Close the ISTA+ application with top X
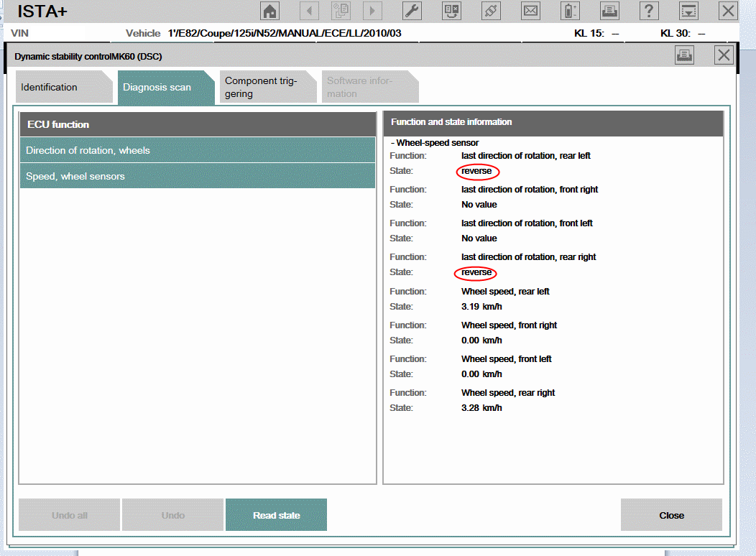This screenshot has height=556, width=756. tap(728, 11)
